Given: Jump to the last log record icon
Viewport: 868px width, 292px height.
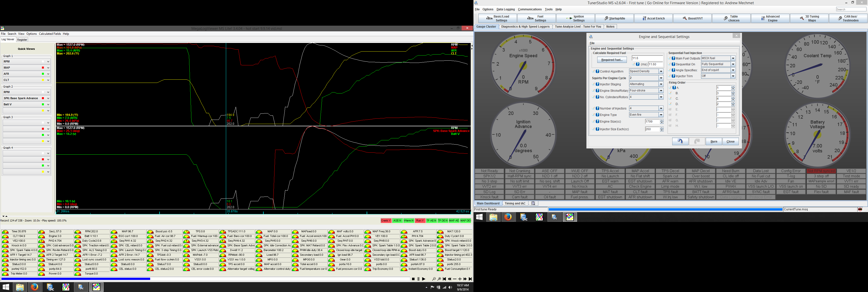Looking at the screenshot, I should pyautogui.click(x=470, y=279).
